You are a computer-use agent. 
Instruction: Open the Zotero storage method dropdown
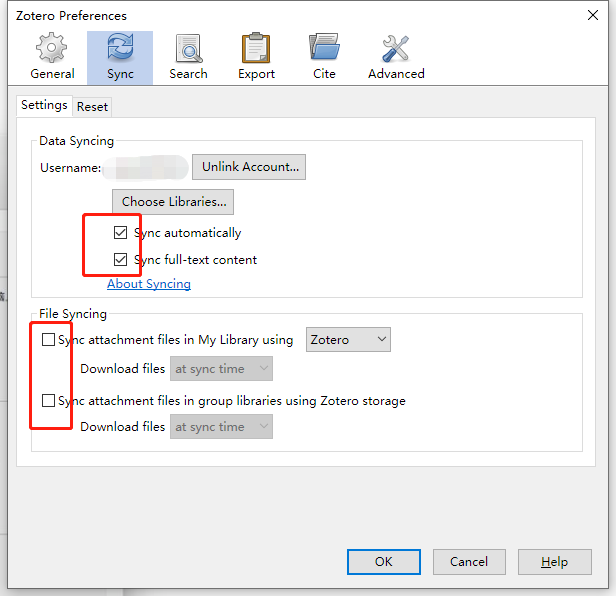click(348, 339)
